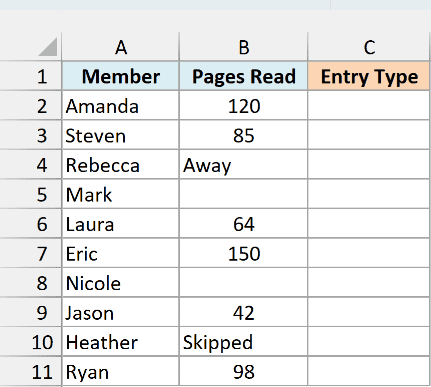Select the cell containing 'Laura'
Image resolution: width=431 pixels, height=387 pixels.
click(x=121, y=224)
